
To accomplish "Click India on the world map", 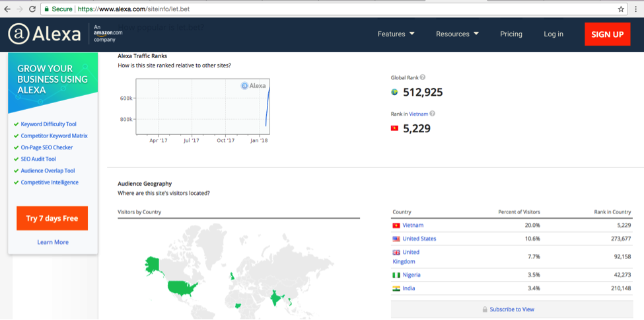I will (x=277, y=299).
